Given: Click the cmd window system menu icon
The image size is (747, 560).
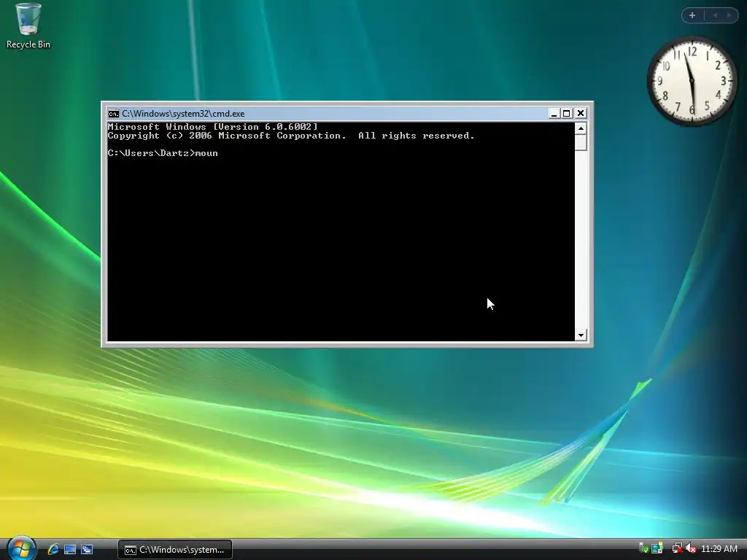Looking at the screenshot, I should pos(113,113).
